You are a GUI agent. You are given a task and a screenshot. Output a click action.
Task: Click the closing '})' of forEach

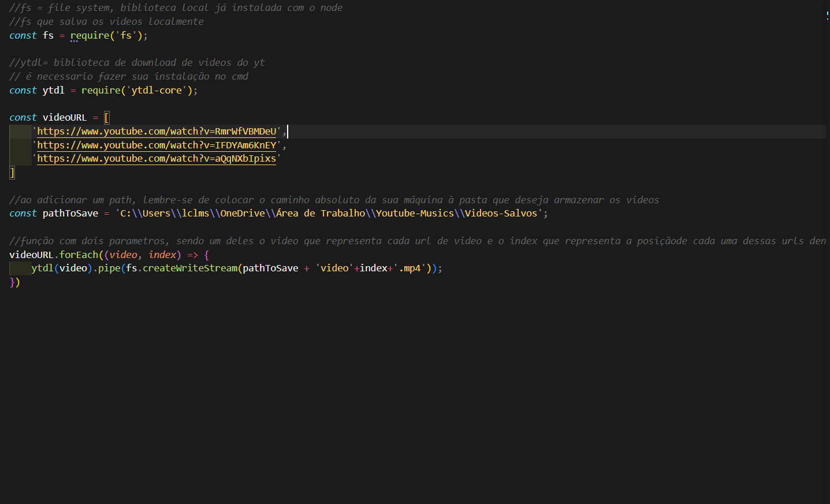click(15, 282)
